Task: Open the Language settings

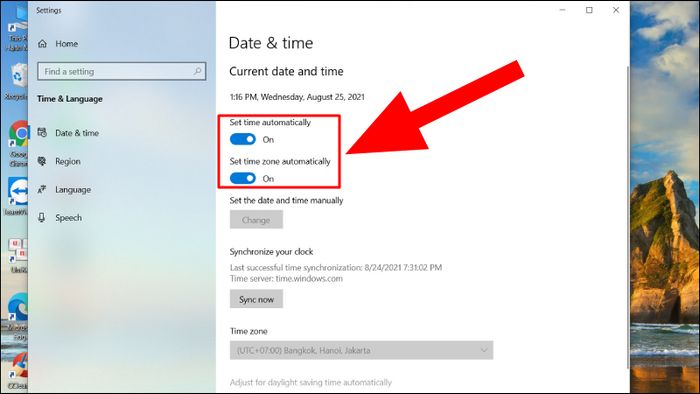Action: click(73, 190)
